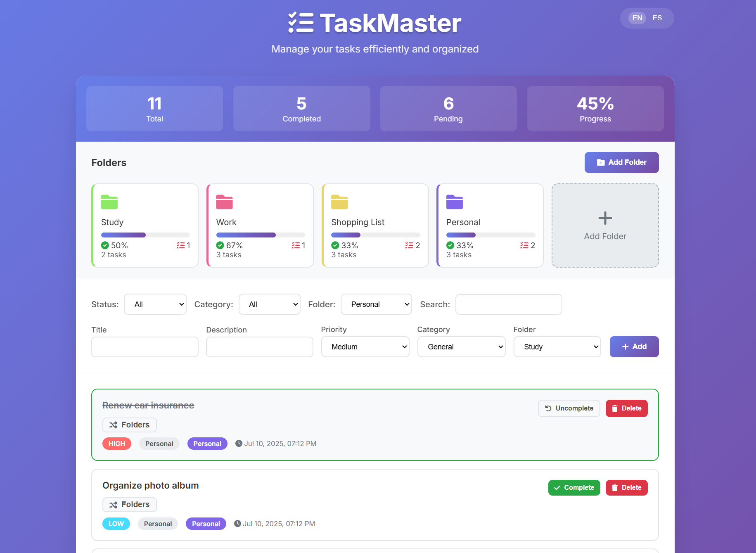The image size is (756, 553).
Task: Click plus icon on the Add task button
Action: 625,347
